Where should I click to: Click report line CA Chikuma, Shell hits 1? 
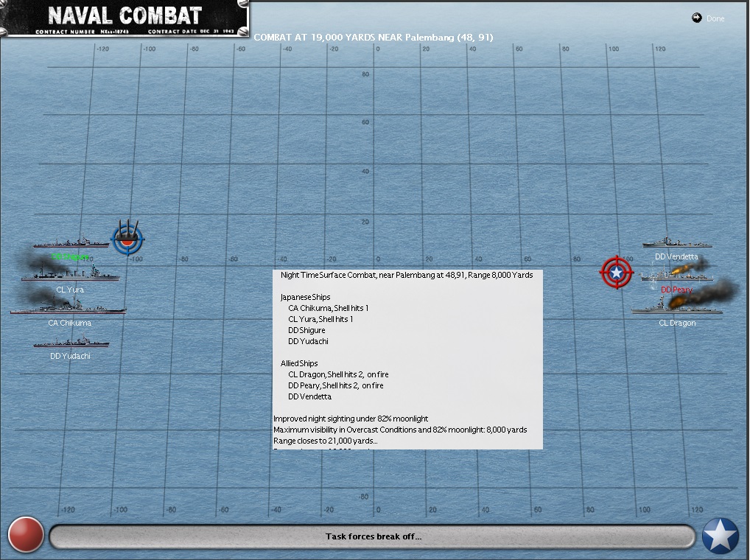328,309
